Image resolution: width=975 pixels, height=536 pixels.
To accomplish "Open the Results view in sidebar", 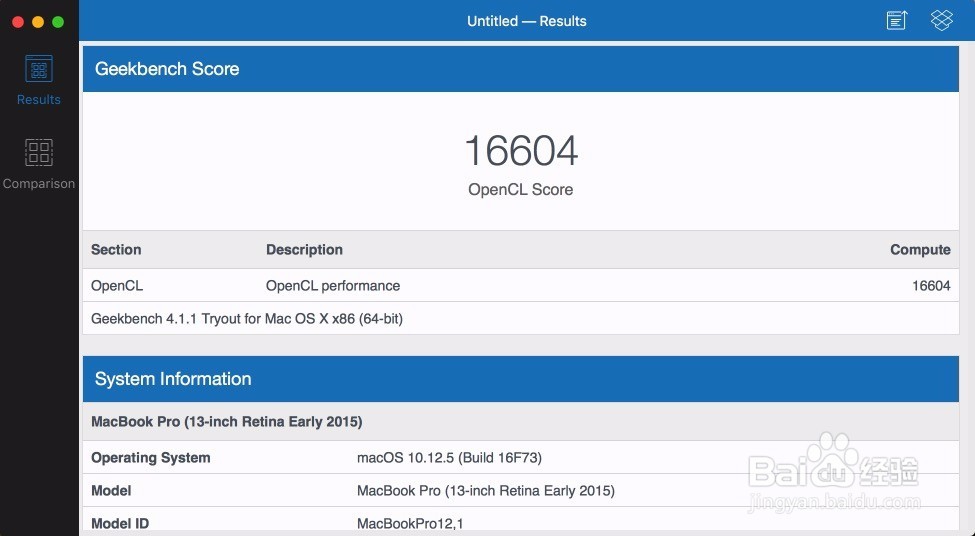I will click(39, 81).
